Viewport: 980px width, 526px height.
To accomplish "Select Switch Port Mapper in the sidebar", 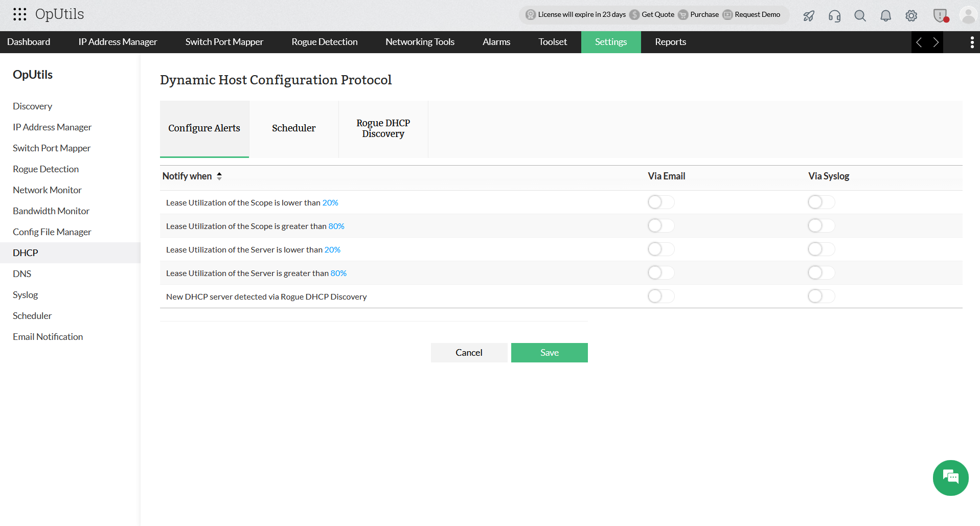I will 70,148.
